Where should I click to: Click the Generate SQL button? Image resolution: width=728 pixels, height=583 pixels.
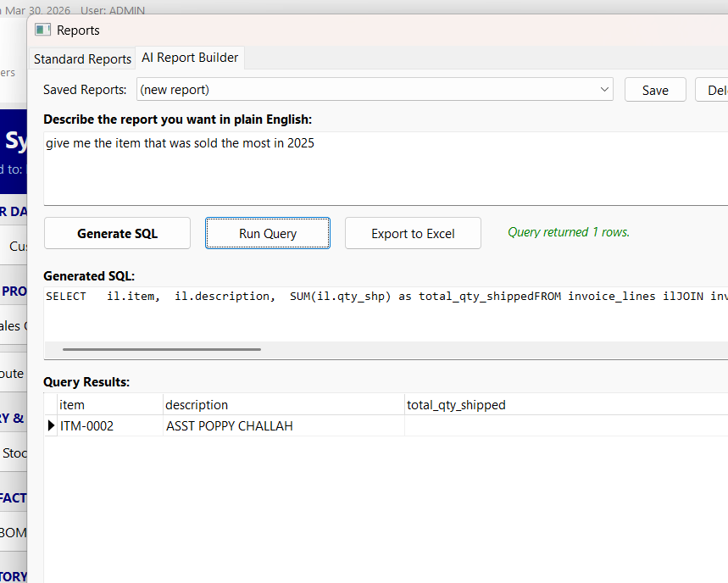(116, 232)
